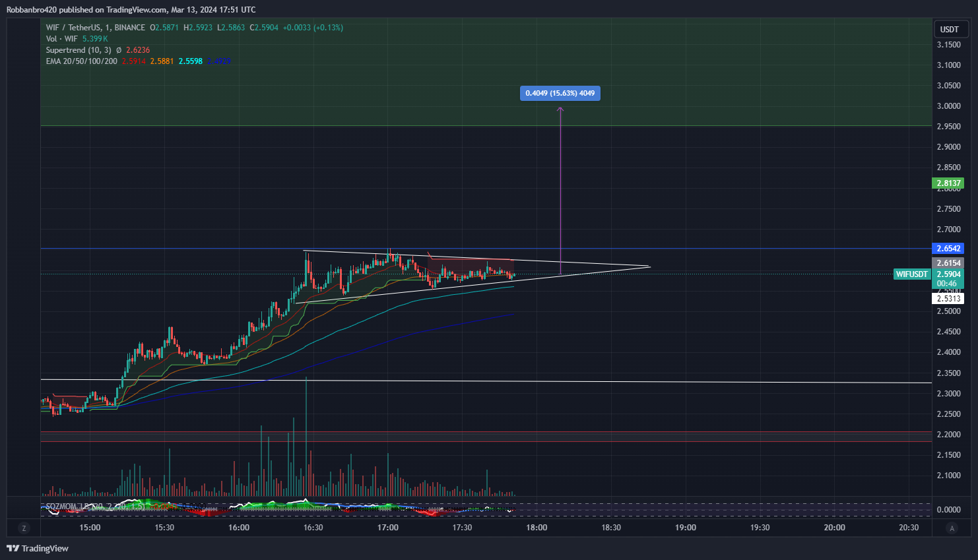Click the 2.3500 price scale label
This screenshot has height=560, width=978.
coord(949,373)
